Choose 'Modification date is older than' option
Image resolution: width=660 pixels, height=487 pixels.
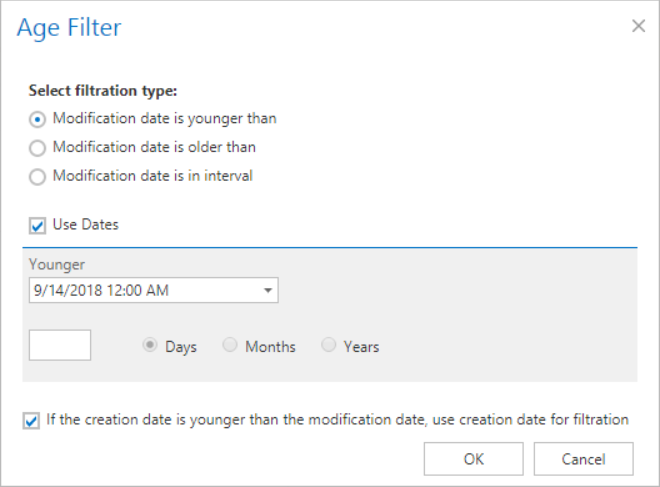coord(38,148)
